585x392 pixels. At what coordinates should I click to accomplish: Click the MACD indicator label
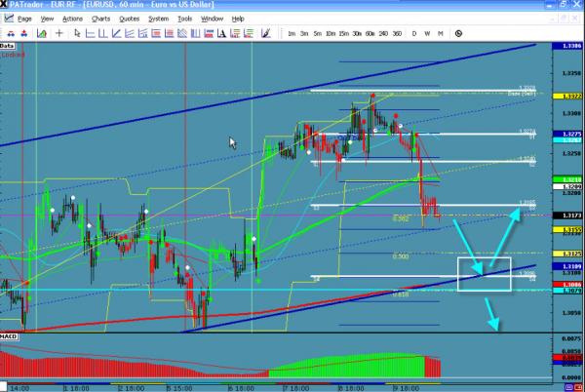click(x=8, y=336)
